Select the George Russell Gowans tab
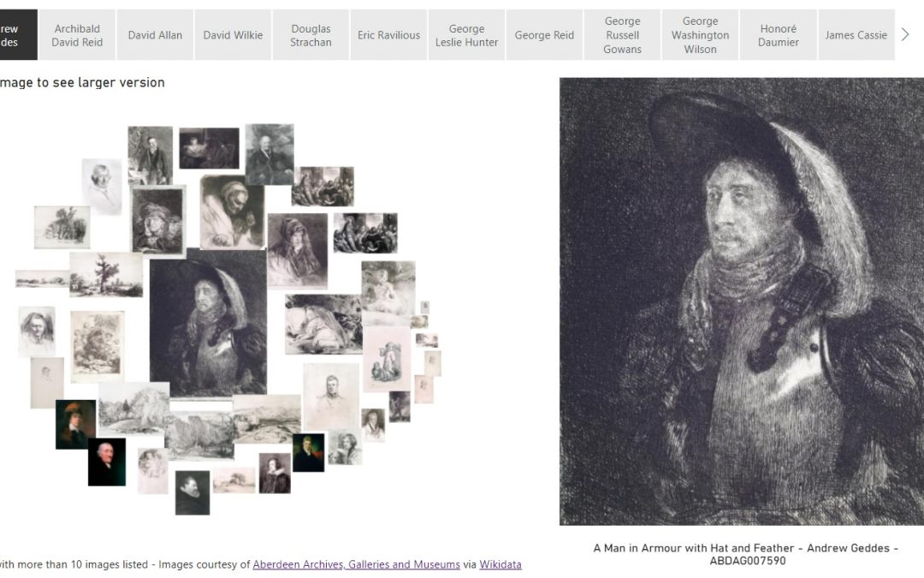This screenshot has height=578, width=924. [x=622, y=35]
